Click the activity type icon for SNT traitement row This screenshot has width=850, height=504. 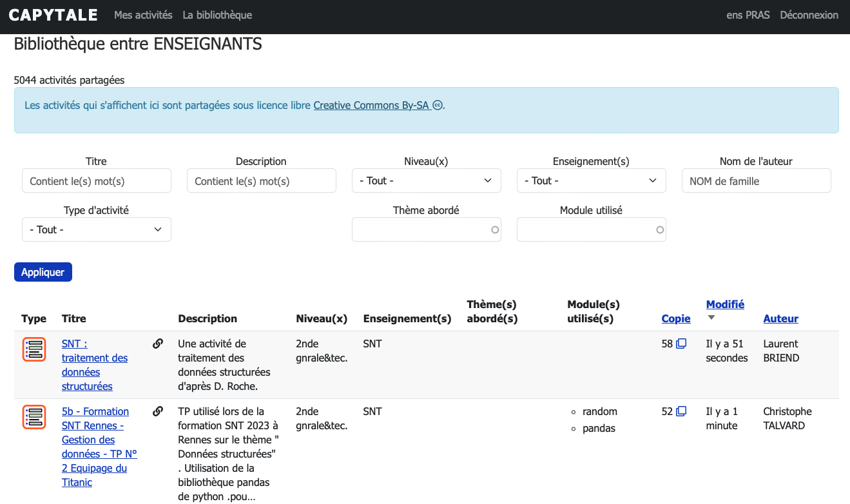pos(34,349)
